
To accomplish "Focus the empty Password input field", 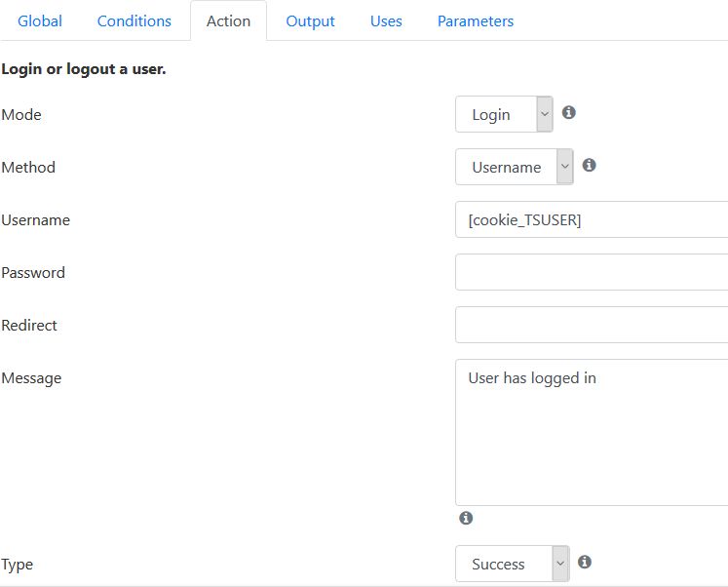I will pos(592,272).
